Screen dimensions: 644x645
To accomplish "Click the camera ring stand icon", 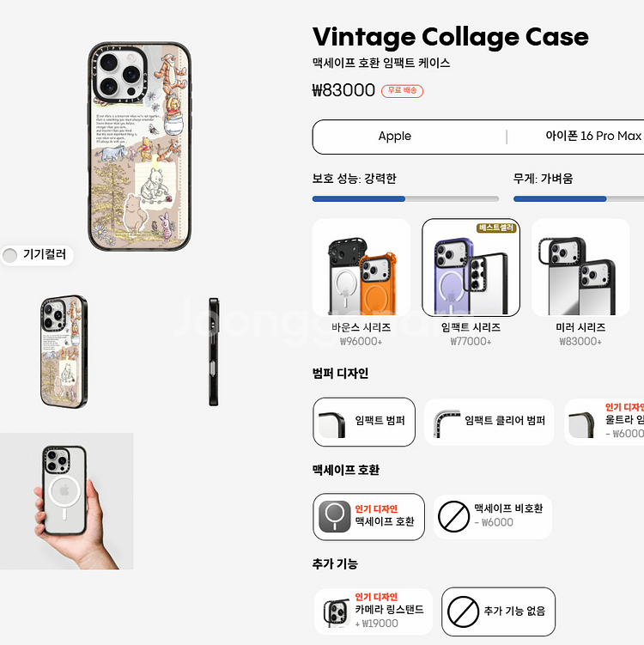I will [x=337, y=612].
